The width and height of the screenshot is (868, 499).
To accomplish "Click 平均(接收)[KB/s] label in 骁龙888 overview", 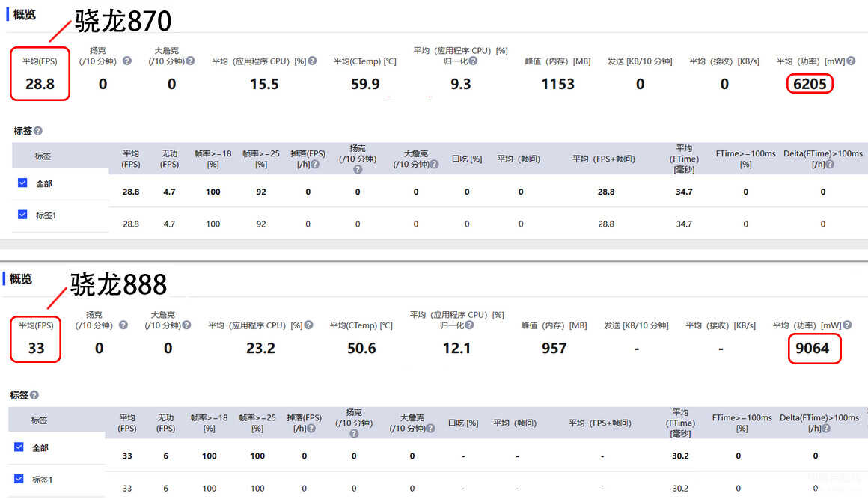I will [721, 325].
